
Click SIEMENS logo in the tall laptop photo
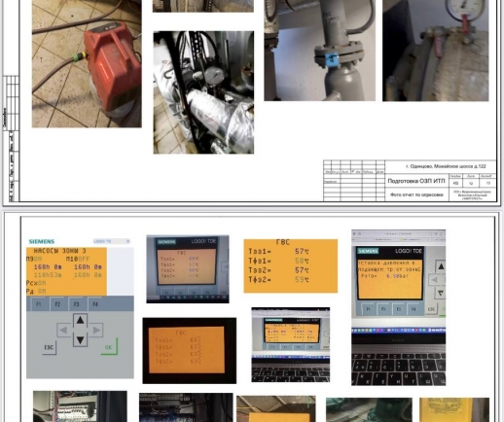[368, 251]
